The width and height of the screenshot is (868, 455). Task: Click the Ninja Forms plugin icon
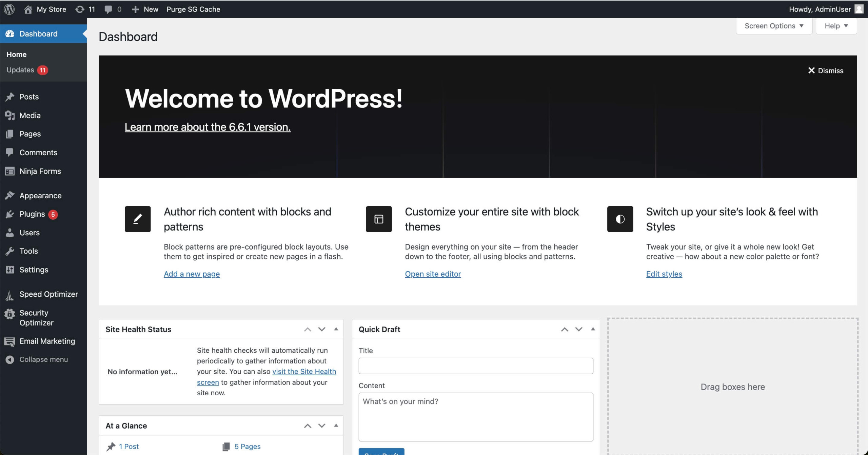click(x=10, y=171)
